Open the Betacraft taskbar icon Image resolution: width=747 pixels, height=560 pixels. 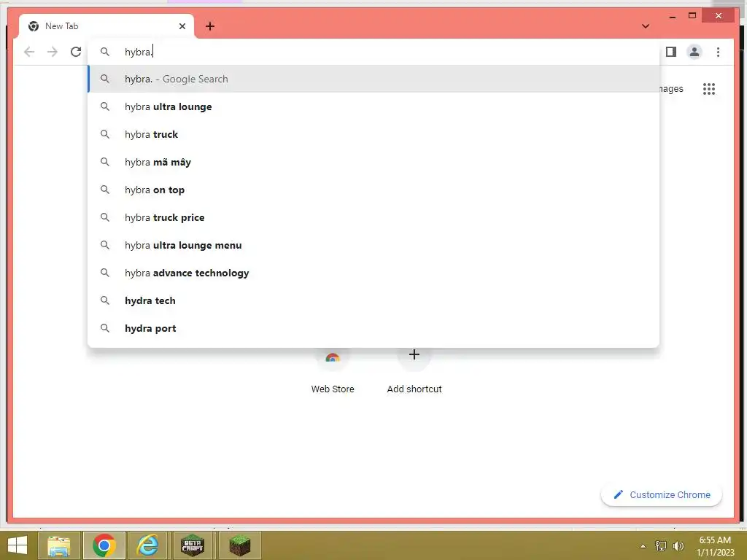pos(193,545)
